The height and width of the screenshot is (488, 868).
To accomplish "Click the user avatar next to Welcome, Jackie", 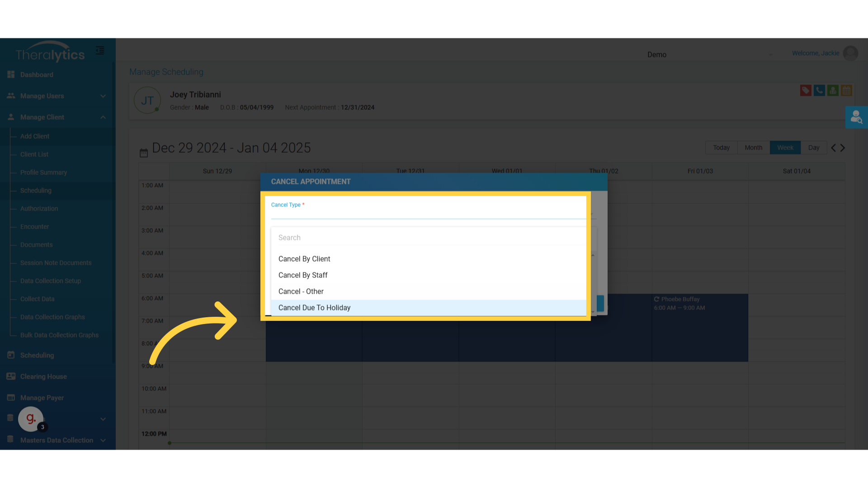I will tap(850, 53).
